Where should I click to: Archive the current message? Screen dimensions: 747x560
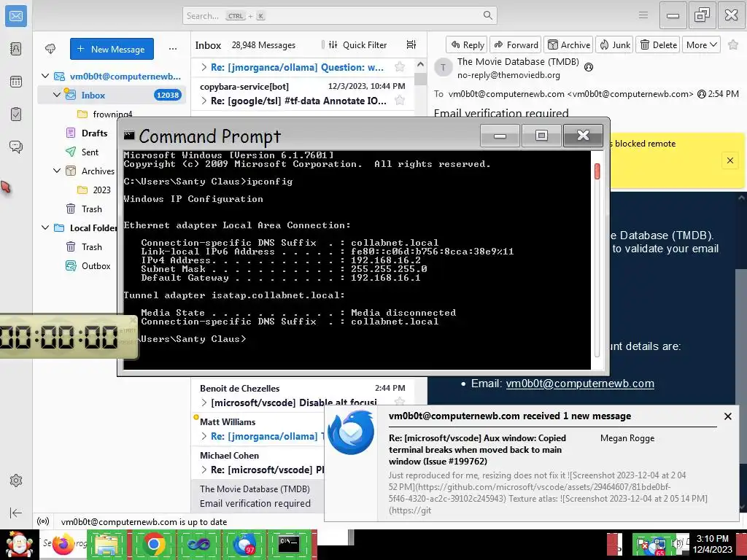(568, 44)
